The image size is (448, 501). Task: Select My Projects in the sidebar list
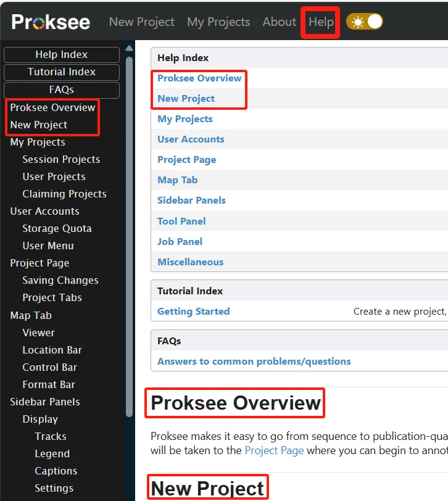pyautogui.click(x=38, y=142)
